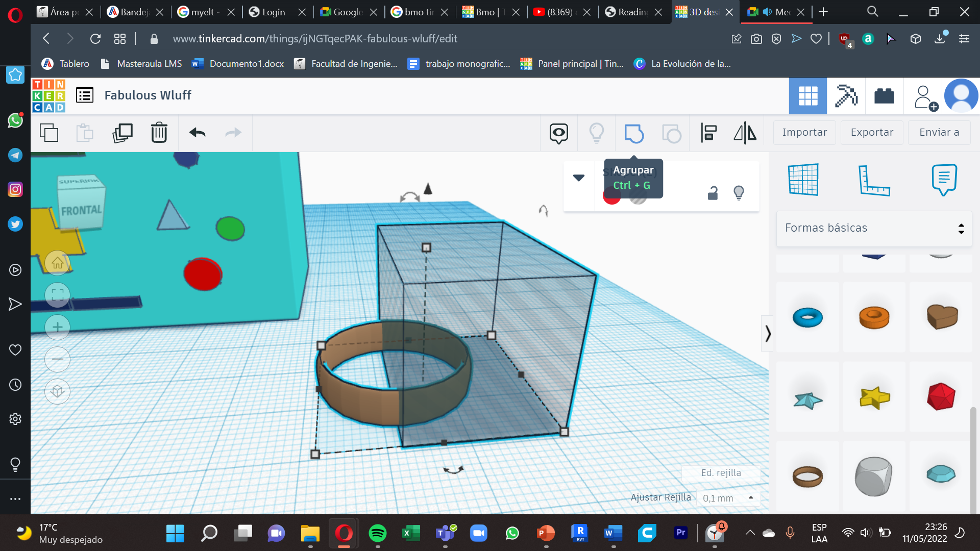Select the mirror/flip tool icon
980x551 pixels.
(746, 133)
